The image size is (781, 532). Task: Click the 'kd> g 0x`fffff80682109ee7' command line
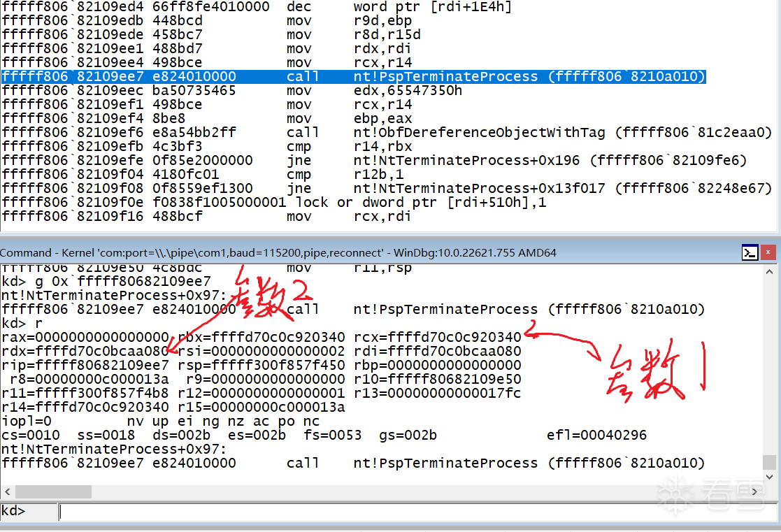pos(106,281)
